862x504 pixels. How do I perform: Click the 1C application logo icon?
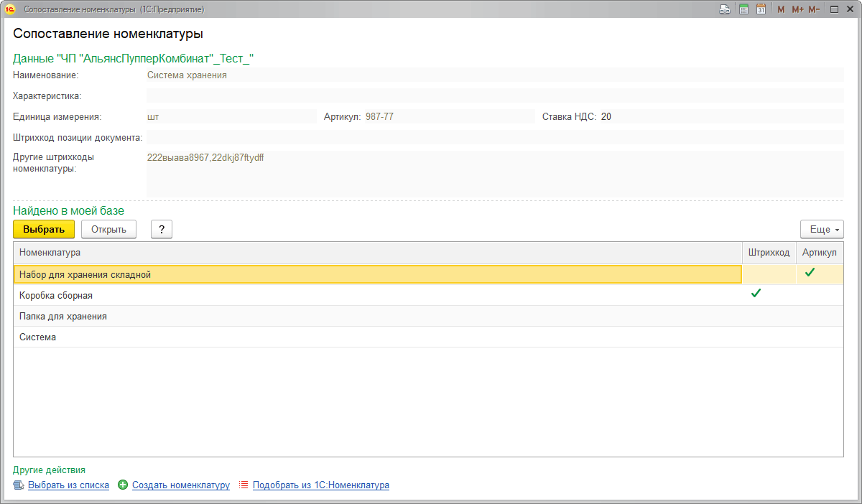(10, 9)
